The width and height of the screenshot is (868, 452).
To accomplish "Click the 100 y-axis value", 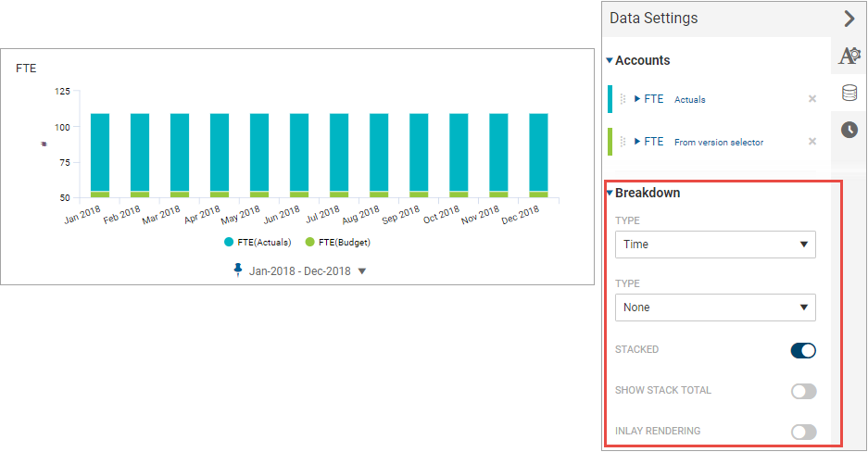I will pos(63,127).
